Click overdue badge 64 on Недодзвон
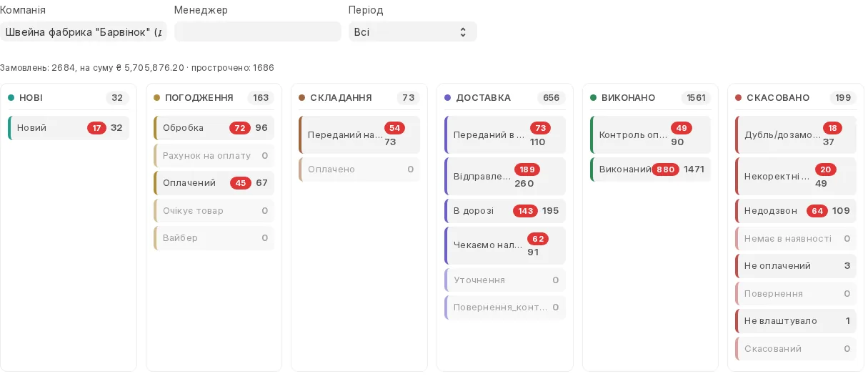 tap(817, 211)
